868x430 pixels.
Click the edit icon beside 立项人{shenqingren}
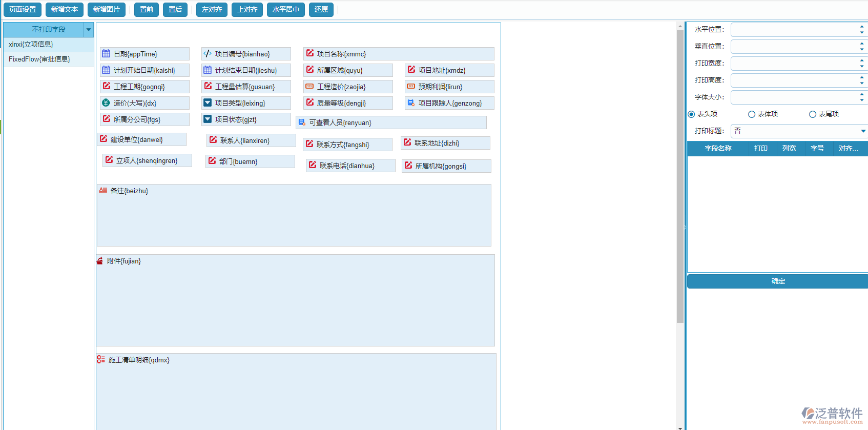[x=109, y=159]
